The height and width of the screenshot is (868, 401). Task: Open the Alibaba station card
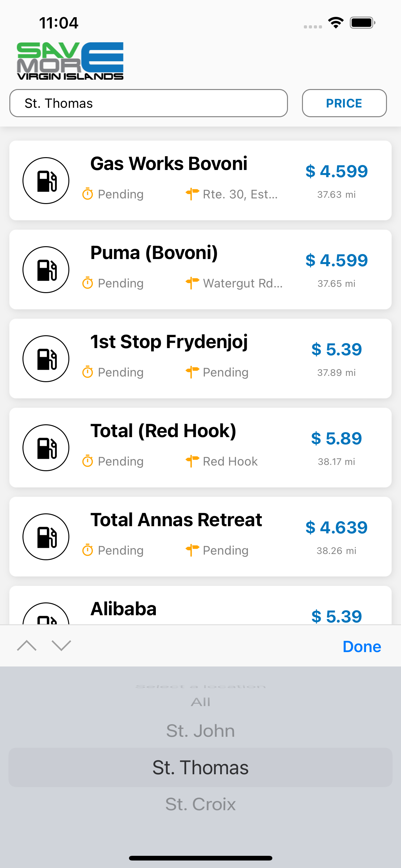(200, 605)
